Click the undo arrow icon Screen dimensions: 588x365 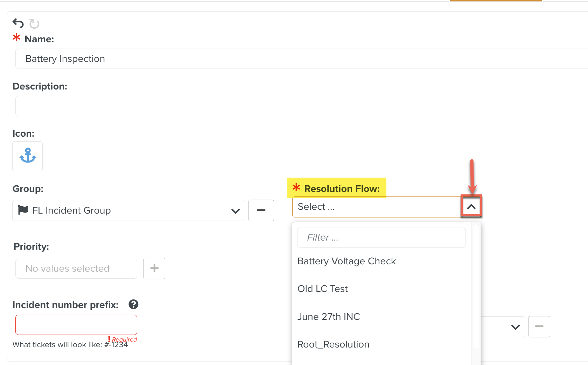pyautogui.click(x=18, y=23)
